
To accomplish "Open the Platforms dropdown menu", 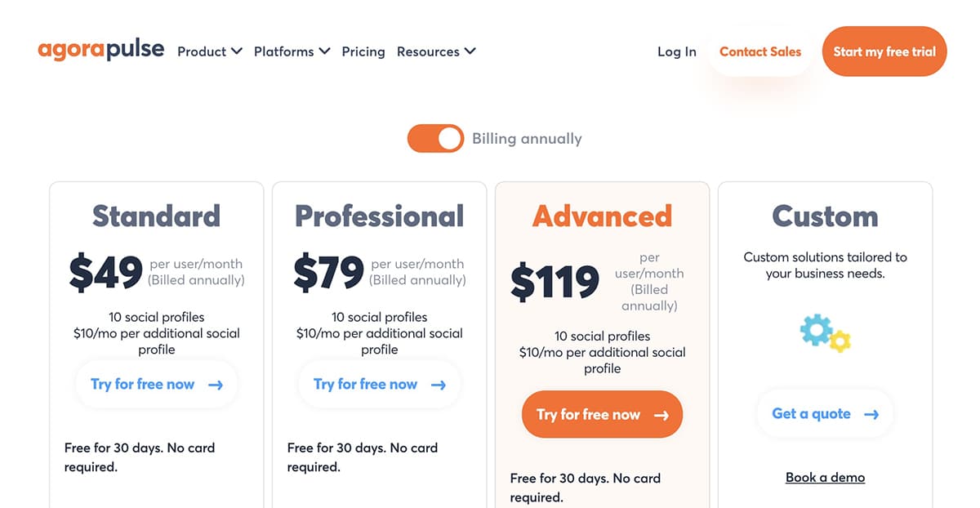I will coord(292,51).
